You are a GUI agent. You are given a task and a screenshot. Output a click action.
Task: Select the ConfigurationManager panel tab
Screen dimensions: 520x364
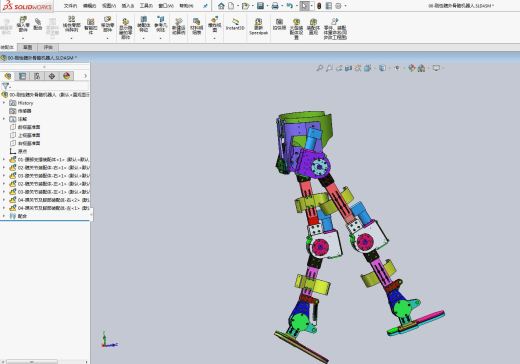(x=37, y=76)
